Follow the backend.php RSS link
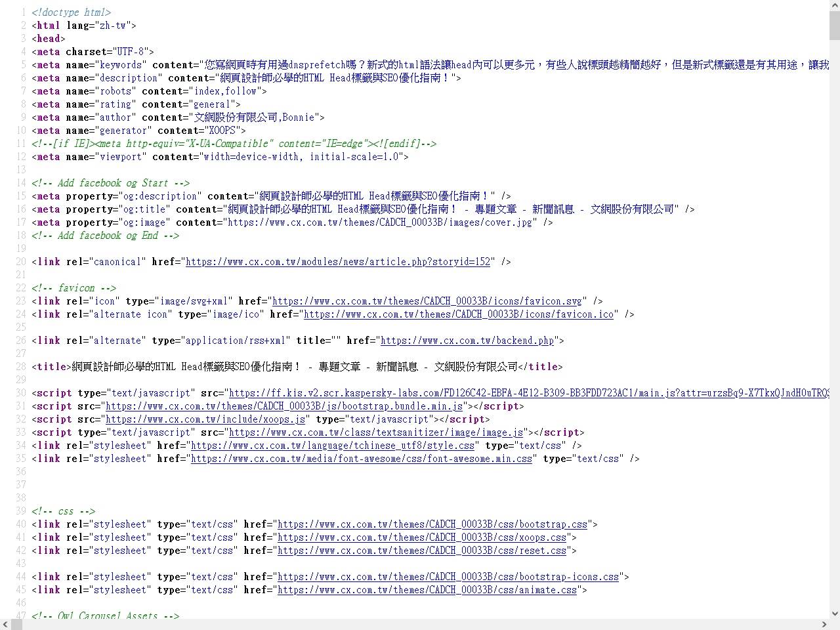 467,341
